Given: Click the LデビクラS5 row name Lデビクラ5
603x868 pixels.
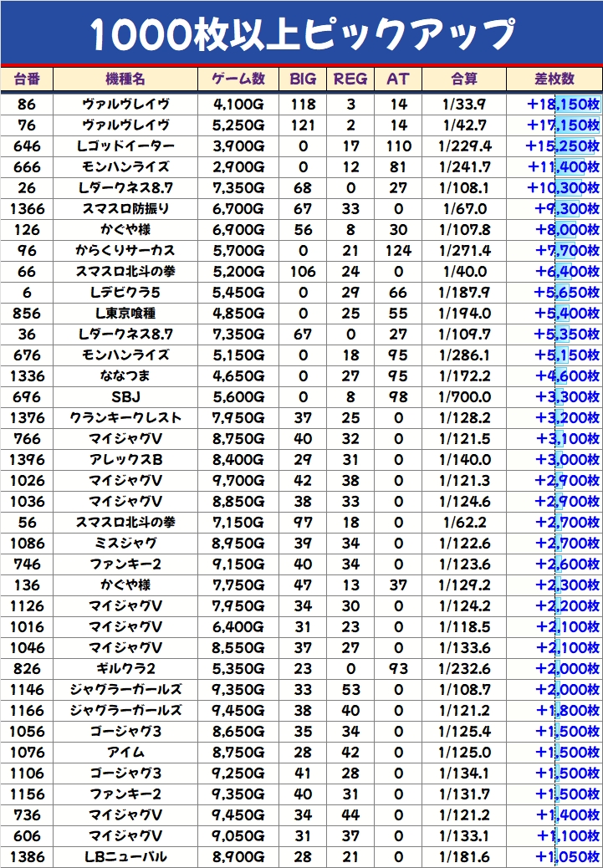Looking at the screenshot, I should point(125,293).
